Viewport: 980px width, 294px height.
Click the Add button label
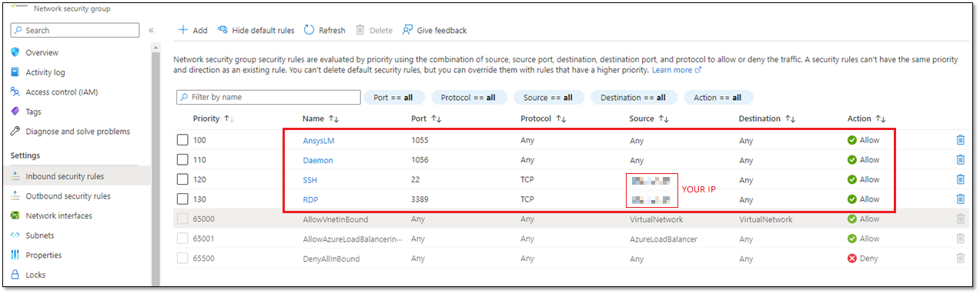[200, 30]
